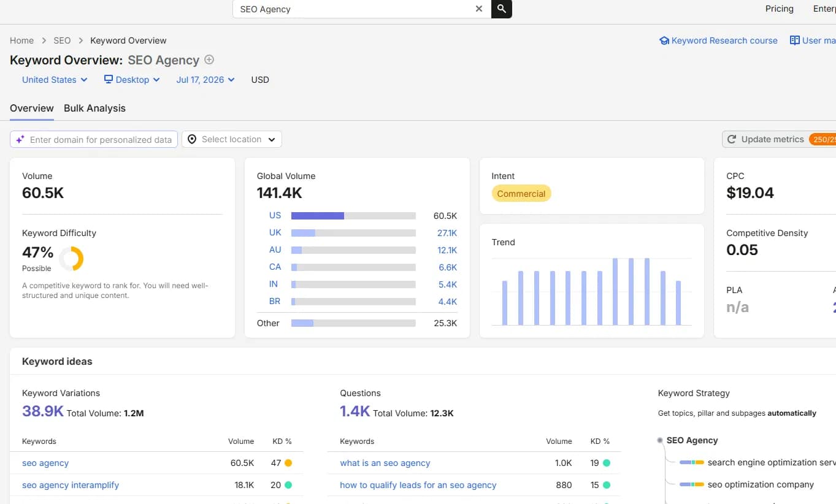This screenshot has width=836, height=504.
Task: Click the 18.1K volume cell
Action: (x=245, y=485)
